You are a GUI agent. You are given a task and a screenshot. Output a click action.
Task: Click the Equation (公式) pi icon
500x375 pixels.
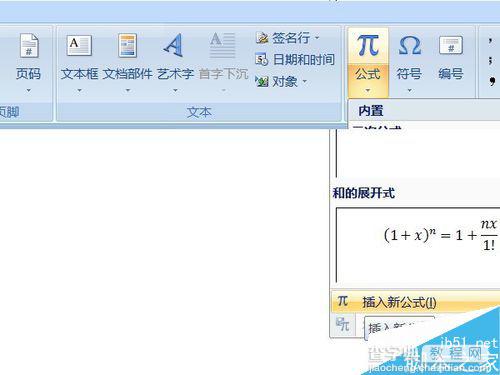pos(368,45)
